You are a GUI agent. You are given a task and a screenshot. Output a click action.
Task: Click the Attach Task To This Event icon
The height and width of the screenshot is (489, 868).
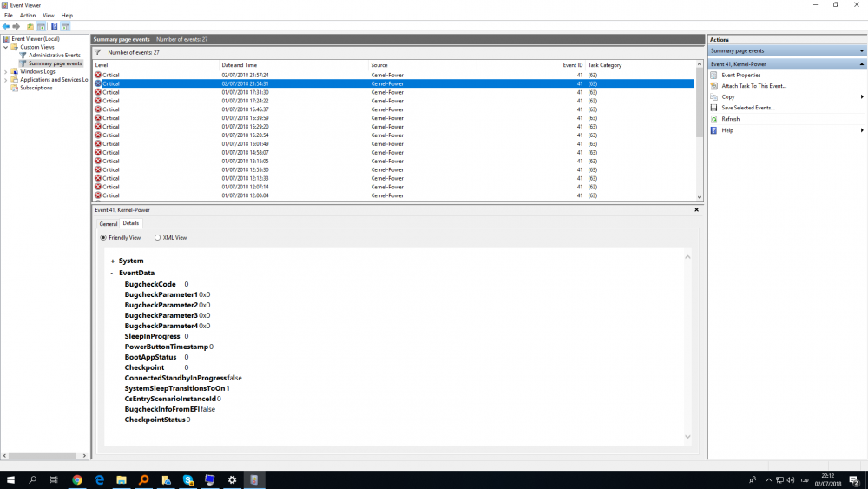tap(714, 86)
